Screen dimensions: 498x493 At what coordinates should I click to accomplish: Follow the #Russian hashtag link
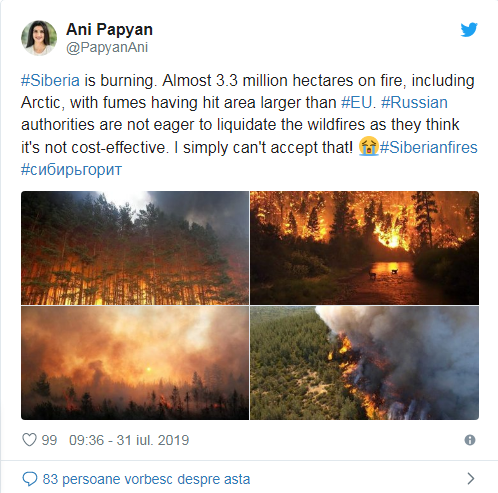click(x=414, y=103)
